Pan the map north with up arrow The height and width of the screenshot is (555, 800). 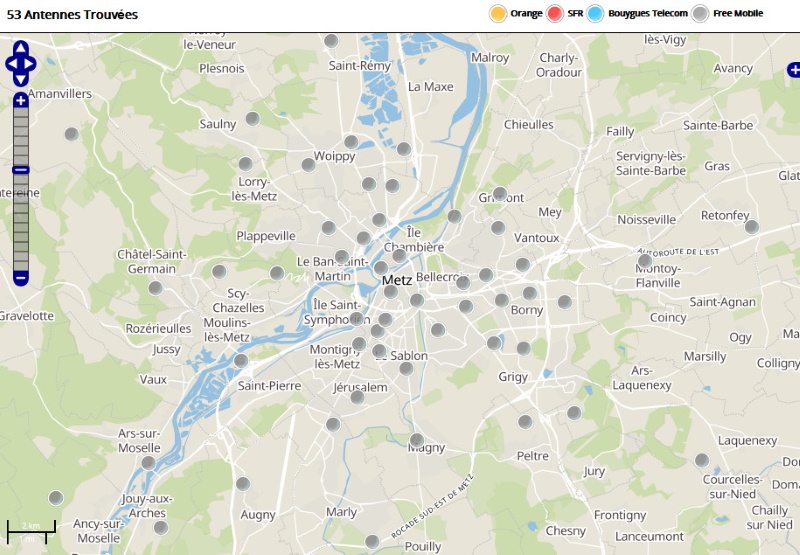coord(20,48)
